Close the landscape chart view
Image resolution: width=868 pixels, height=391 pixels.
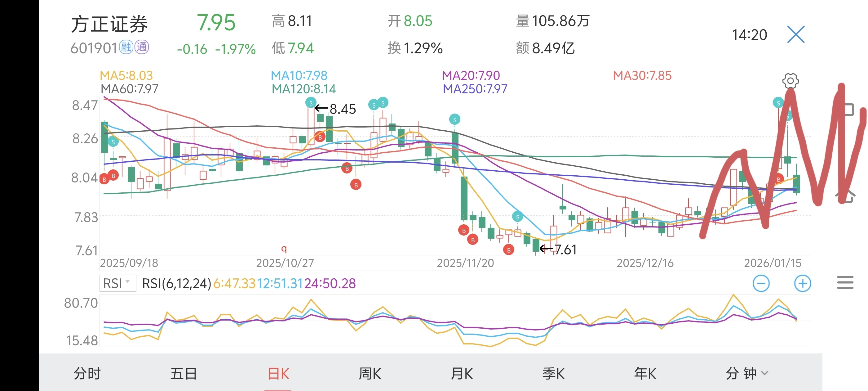pos(795,34)
